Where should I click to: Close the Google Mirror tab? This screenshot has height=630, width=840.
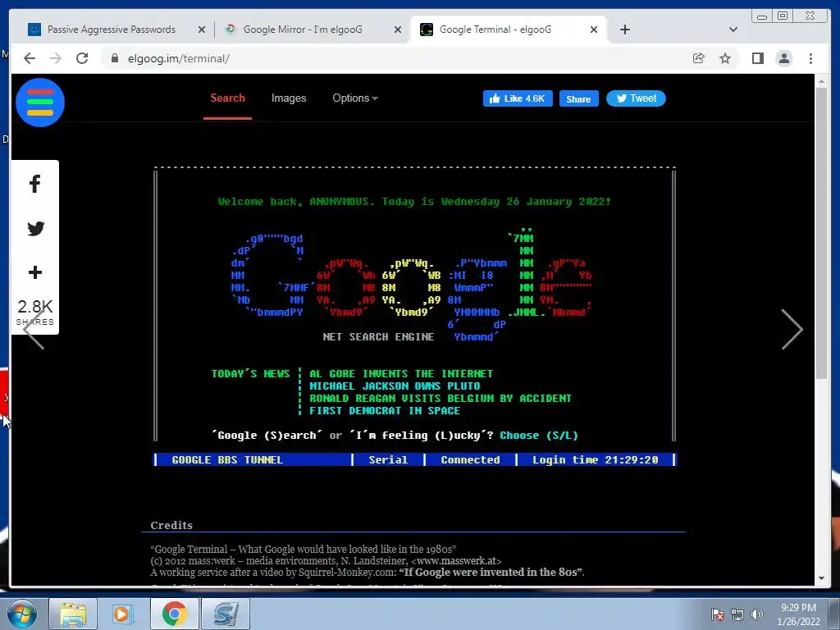[x=398, y=30]
